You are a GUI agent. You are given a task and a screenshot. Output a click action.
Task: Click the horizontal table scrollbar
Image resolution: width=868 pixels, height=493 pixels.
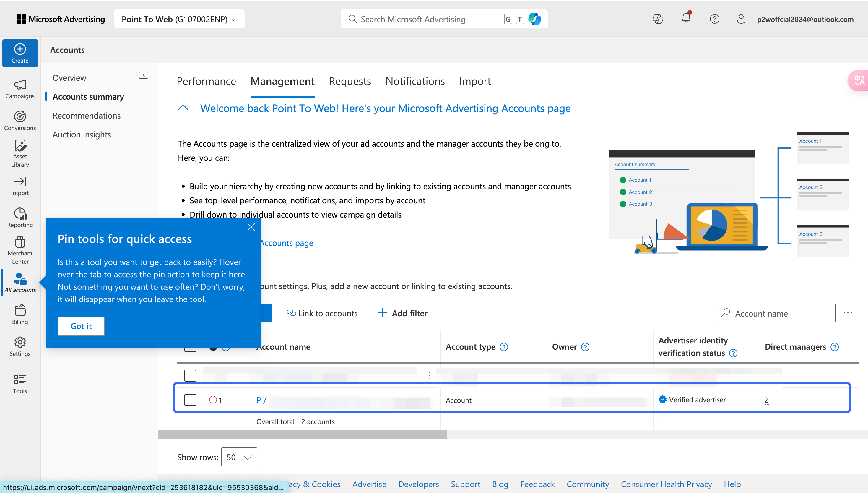pyautogui.click(x=303, y=434)
